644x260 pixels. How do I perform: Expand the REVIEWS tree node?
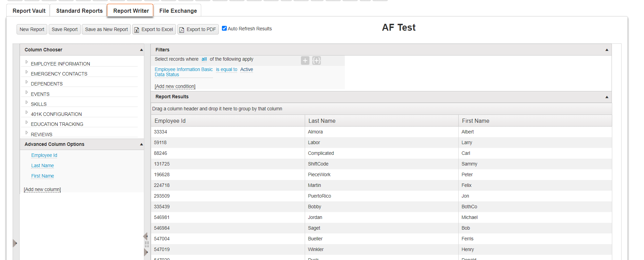click(x=27, y=133)
